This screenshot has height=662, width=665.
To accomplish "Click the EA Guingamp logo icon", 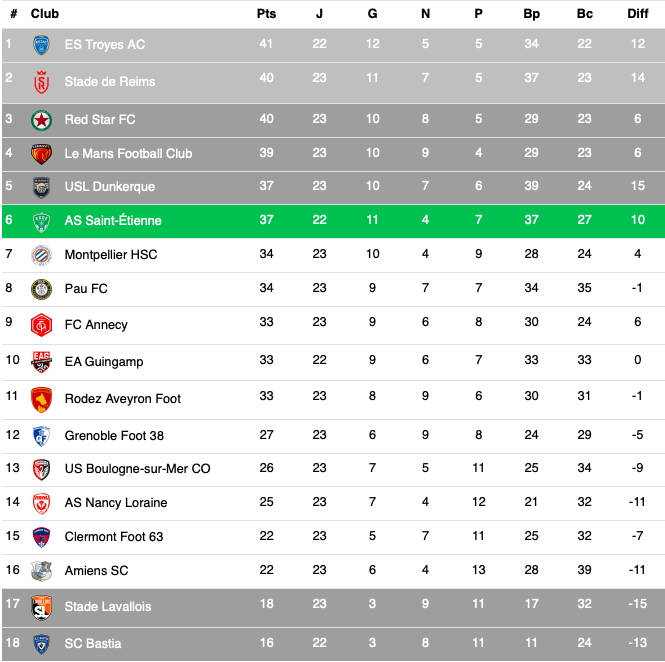I will click(x=41, y=360).
